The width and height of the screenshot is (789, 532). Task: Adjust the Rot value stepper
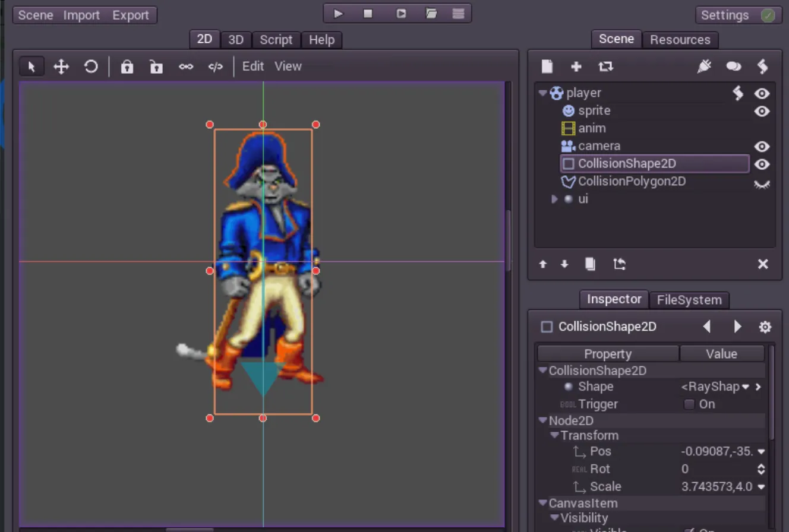point(761,469)
